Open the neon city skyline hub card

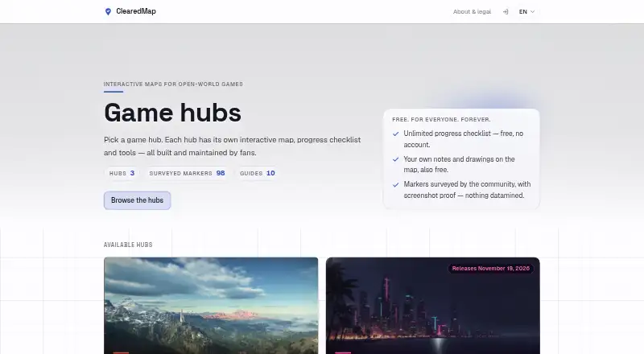[x=433, y=306]
